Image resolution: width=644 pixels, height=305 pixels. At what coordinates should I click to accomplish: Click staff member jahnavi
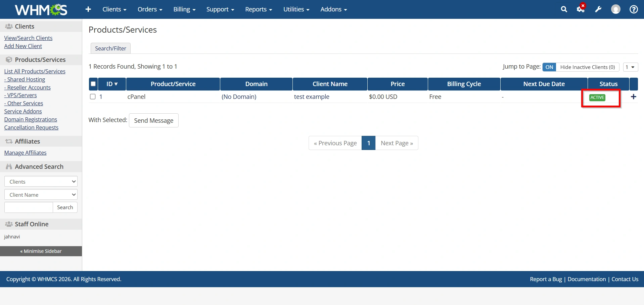click(12, 237)
